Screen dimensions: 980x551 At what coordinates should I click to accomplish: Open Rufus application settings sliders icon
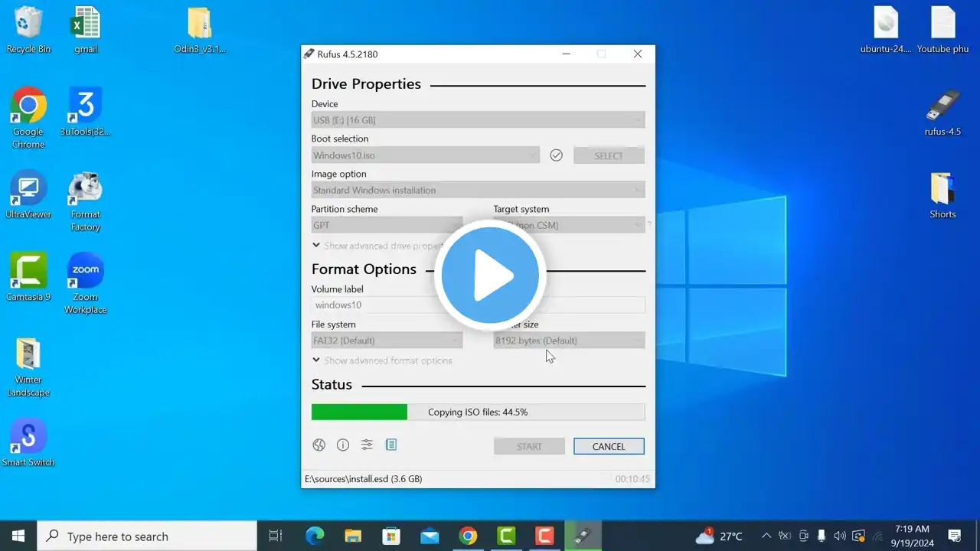point(367,445)
